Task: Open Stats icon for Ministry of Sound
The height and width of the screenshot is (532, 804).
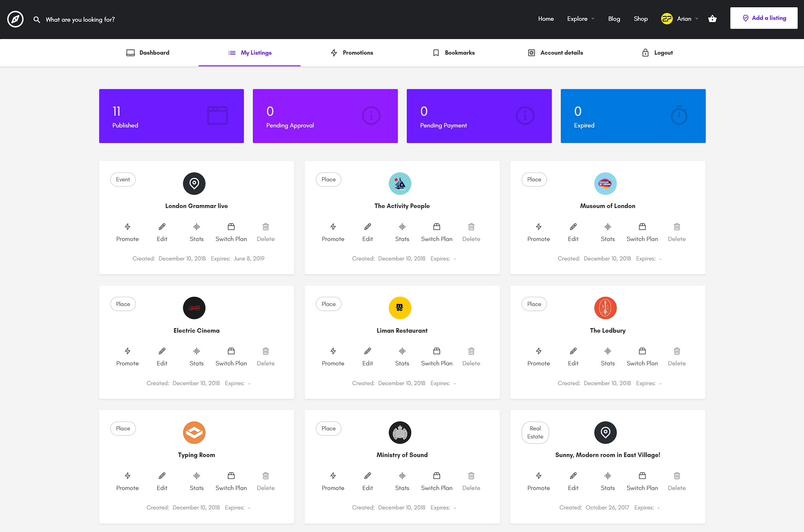Action: pyautogui.click(x=402, y=476)
